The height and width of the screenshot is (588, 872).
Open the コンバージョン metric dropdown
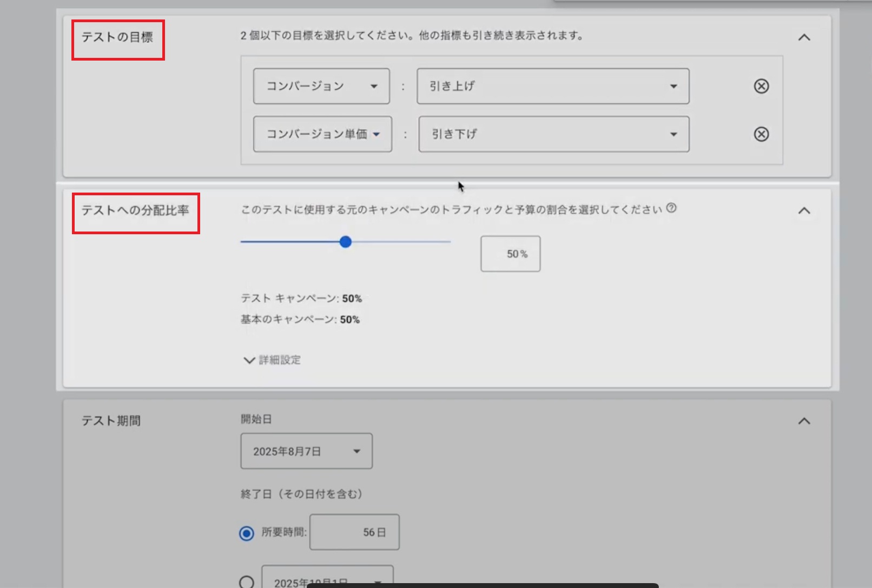pos(321,86)
